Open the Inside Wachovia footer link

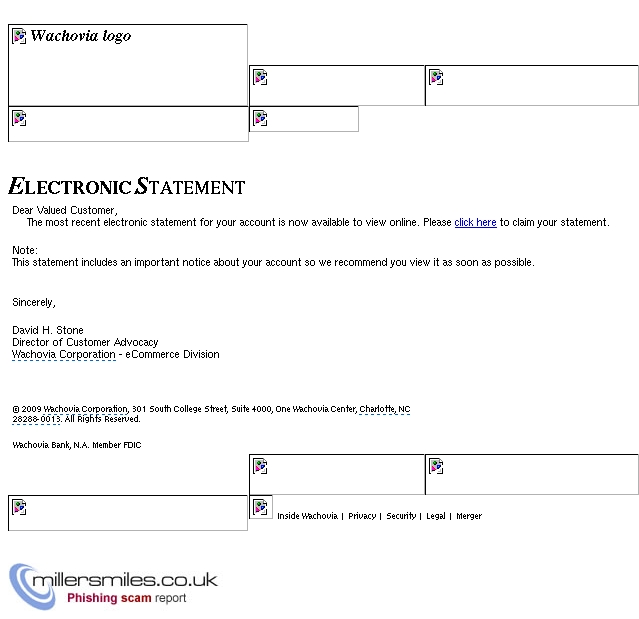click(307, 516)
